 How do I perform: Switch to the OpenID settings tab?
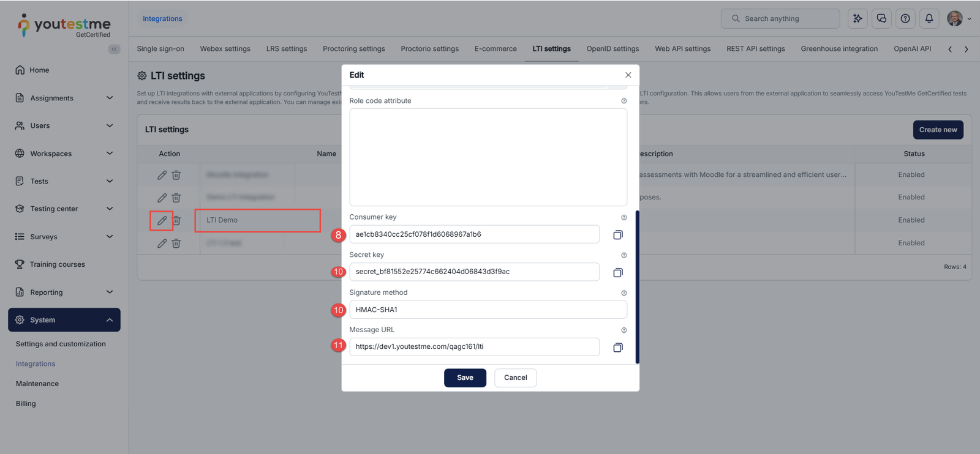coord(612,49)
